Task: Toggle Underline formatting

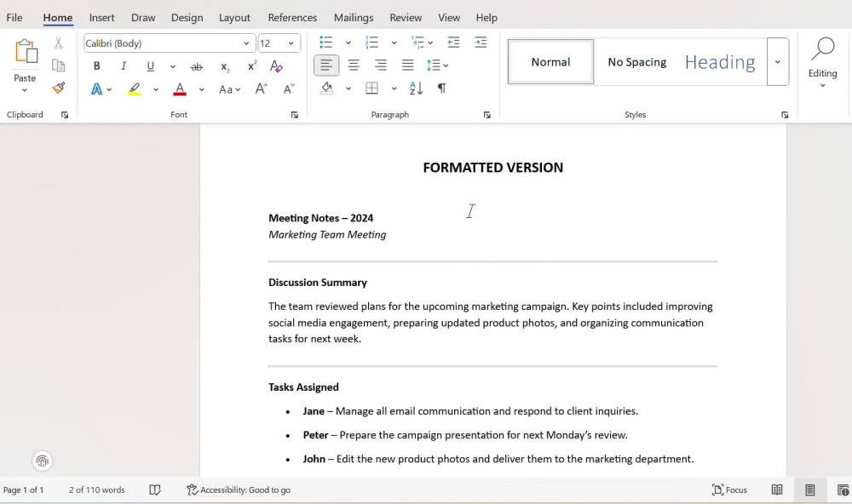Action: tap(151, 66)
